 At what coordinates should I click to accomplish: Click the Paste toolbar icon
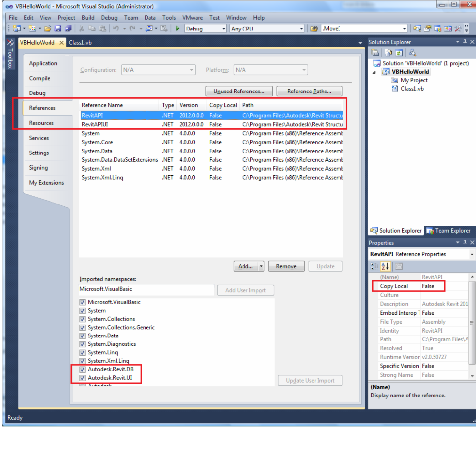pos(102,28)
